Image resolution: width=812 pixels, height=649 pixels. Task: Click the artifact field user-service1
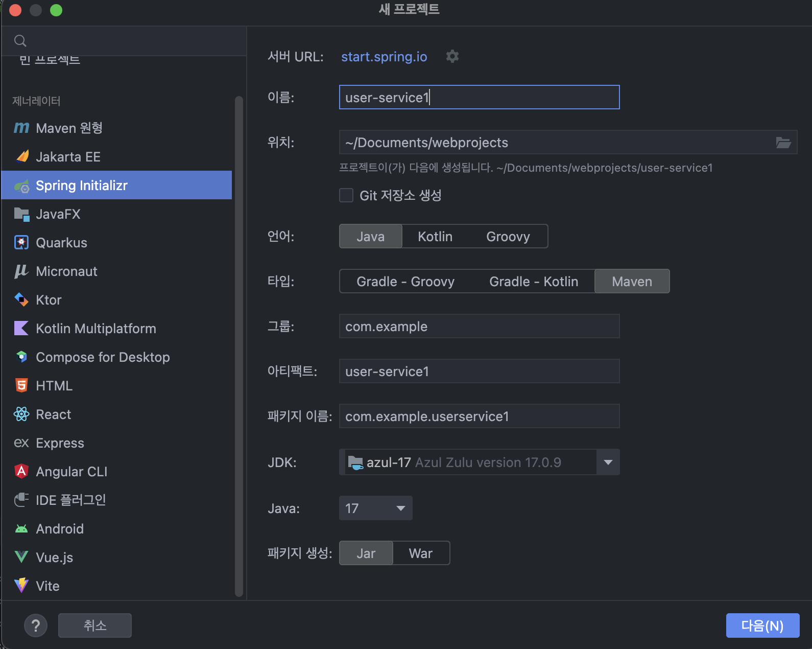480,372
